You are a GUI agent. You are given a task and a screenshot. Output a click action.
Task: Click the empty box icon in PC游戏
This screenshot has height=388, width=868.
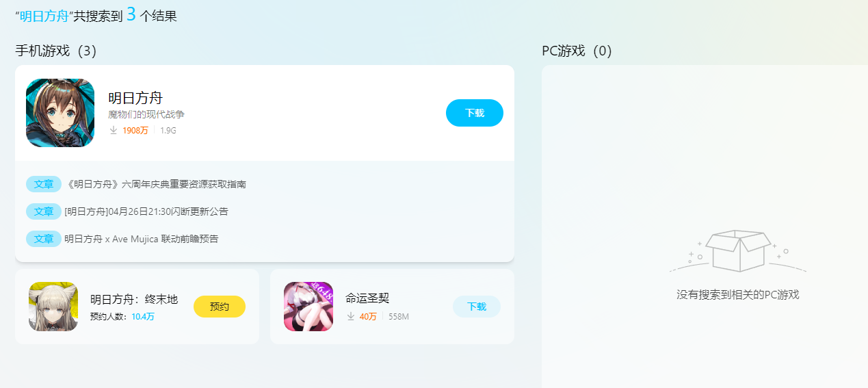[x=738, y=251]
